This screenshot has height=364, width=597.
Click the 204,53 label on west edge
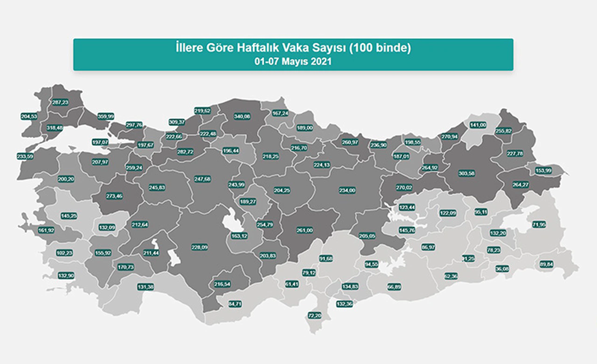[x=29, y=117]
